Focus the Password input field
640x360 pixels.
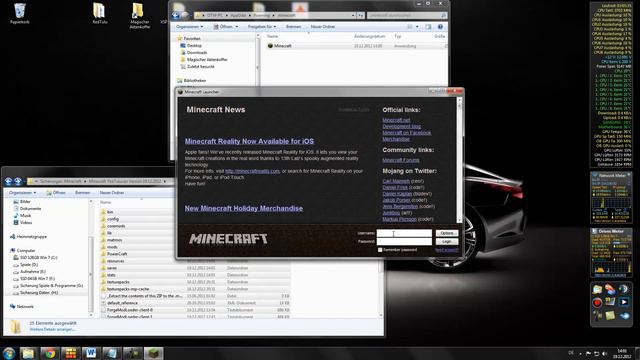tap(404, 241)
